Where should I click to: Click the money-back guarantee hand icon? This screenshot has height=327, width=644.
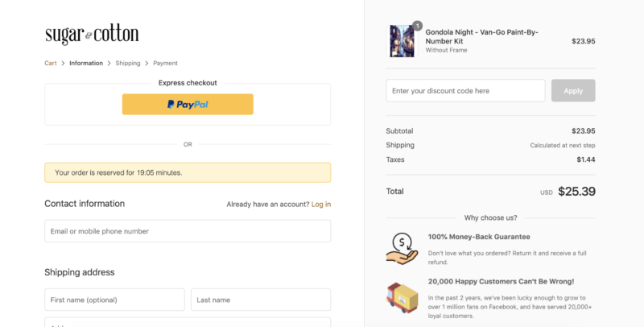[x=402, y=247]
